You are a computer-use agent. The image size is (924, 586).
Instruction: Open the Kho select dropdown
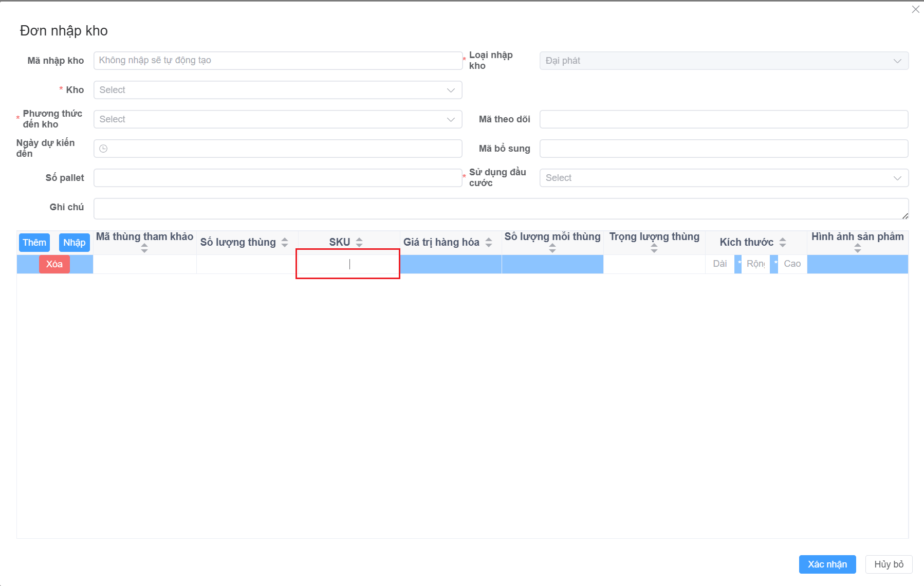point(278,90)
